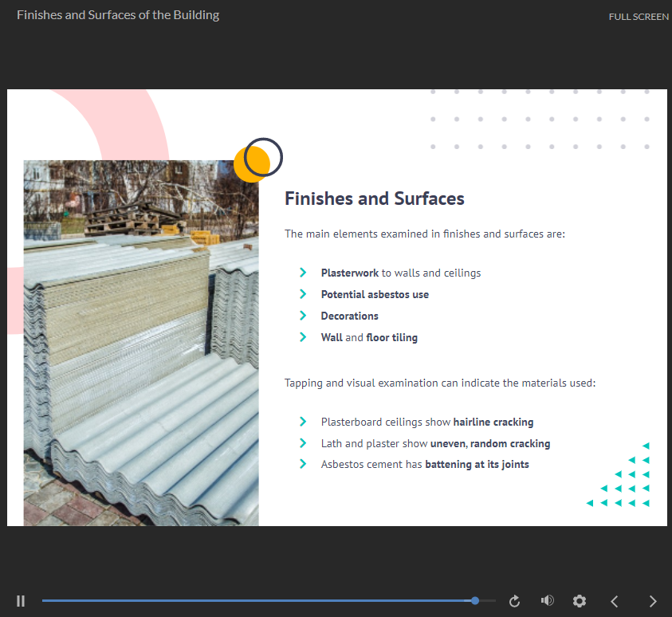
Task: Go to the previous slide
Action: [x=614, y=601]
